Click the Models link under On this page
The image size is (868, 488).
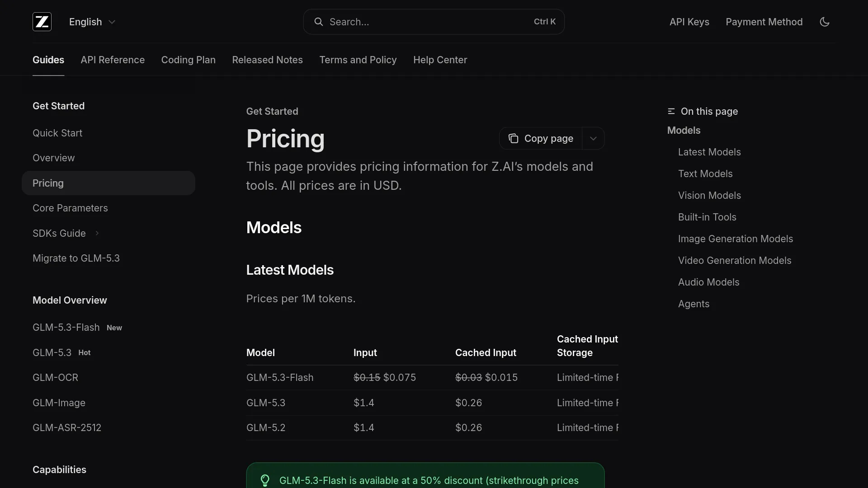[684, 130]
